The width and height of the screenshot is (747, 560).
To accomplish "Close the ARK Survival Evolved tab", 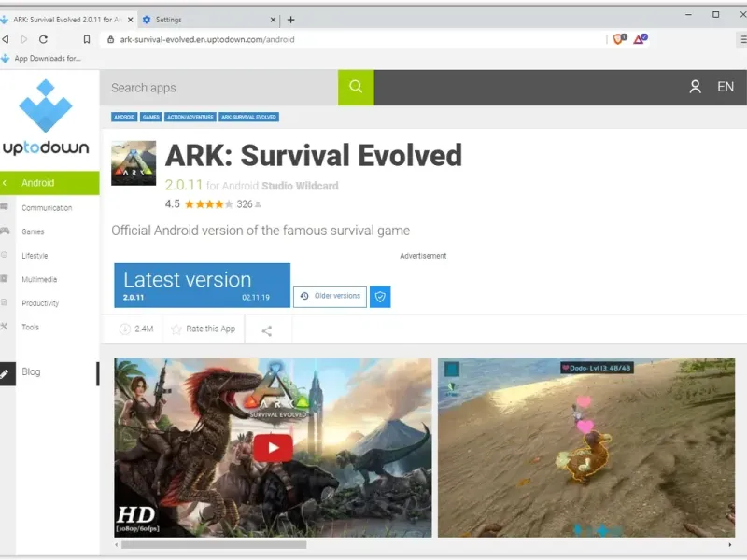I will [131, 20].
